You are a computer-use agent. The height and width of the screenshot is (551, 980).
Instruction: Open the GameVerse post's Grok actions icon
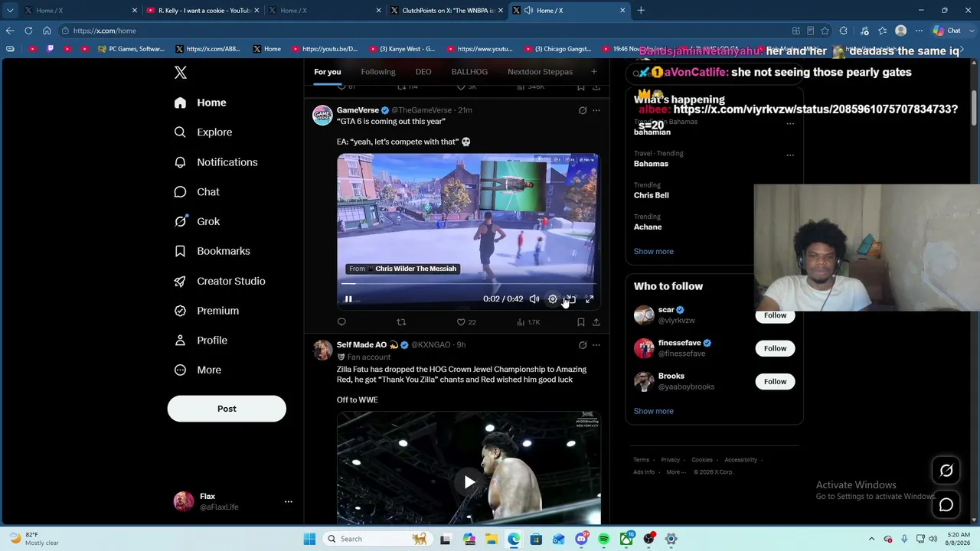(x=583, y=110)
